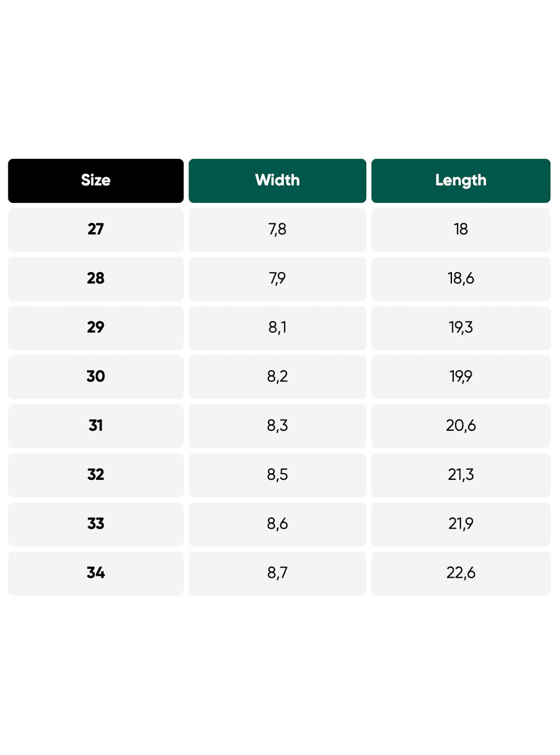
Task: Click length value 18,6
Action: (461, 279)
